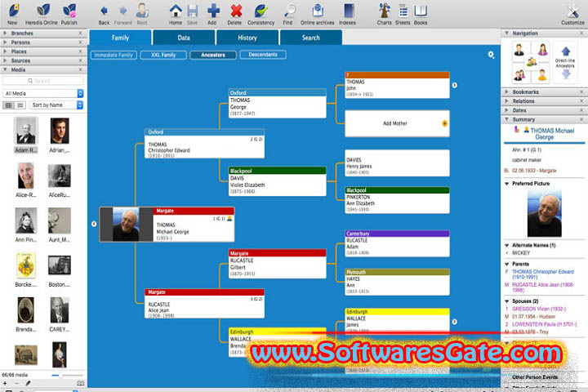Select Ancestors view

pyautogui.click(x=213, y=55)
